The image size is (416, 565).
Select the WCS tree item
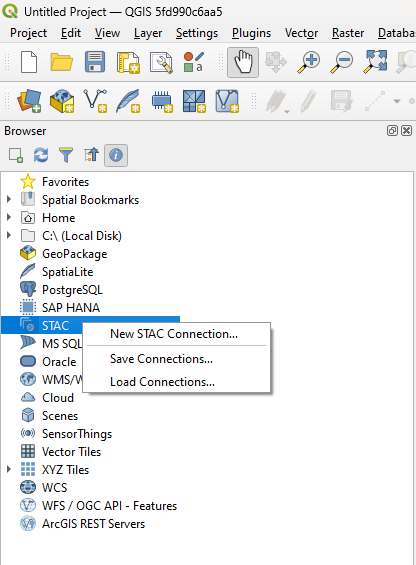coord(54,488)
